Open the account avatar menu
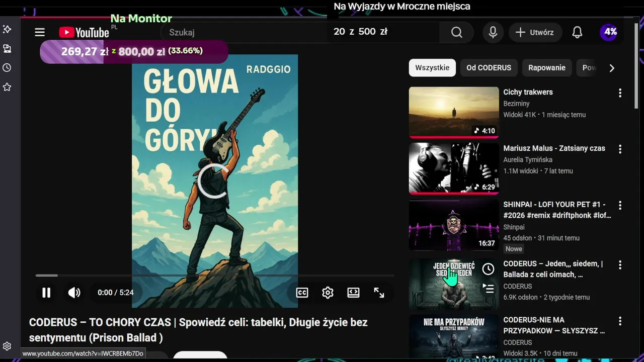Screen dimensions: 644x362 pyautogui.click(x=609, y=32)
